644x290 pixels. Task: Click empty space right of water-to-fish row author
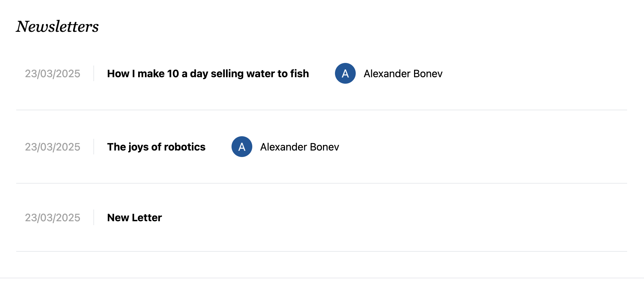pyautogui.click(x=535, y=74)
